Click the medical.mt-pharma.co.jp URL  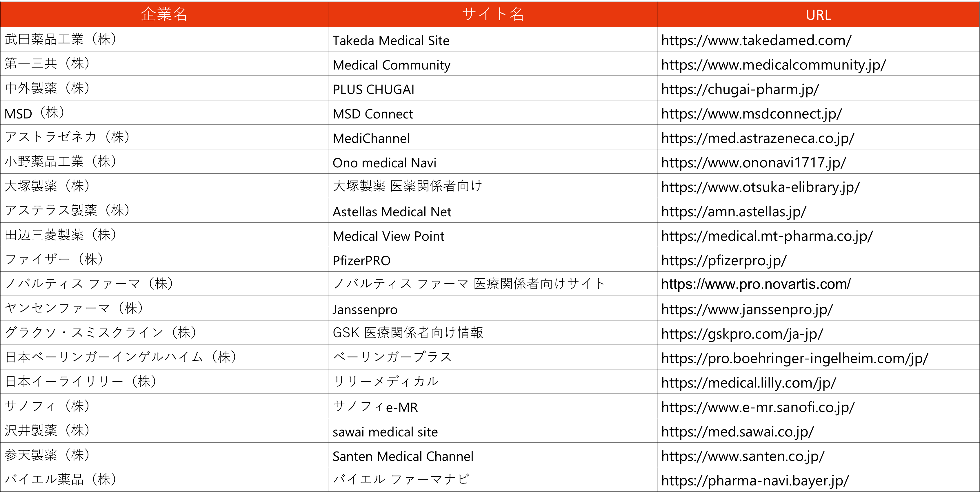pos(767,236)
